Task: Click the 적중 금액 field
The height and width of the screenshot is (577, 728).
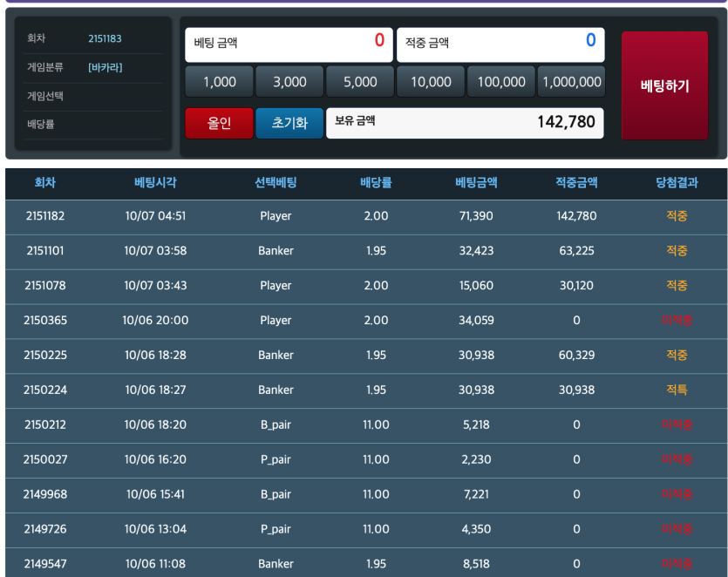Action: click(500, 44)
